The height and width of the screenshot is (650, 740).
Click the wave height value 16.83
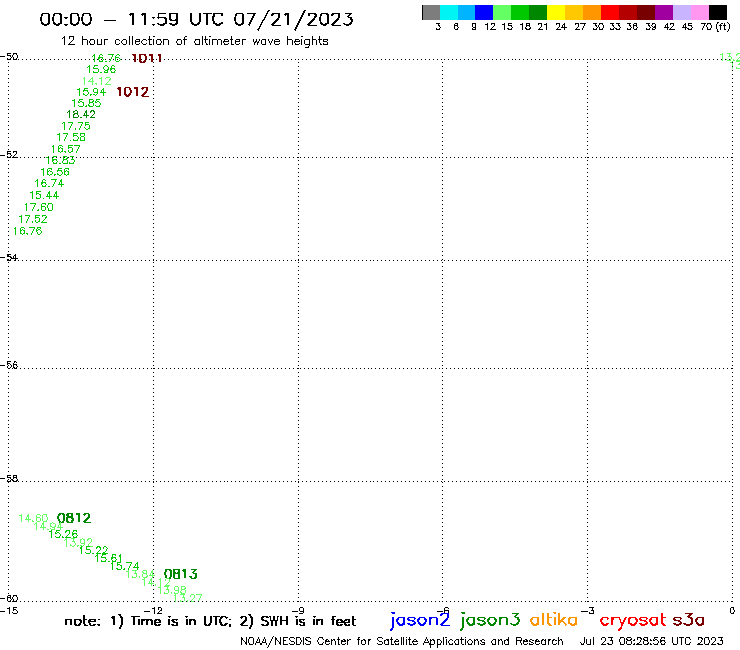coord(60,160)
